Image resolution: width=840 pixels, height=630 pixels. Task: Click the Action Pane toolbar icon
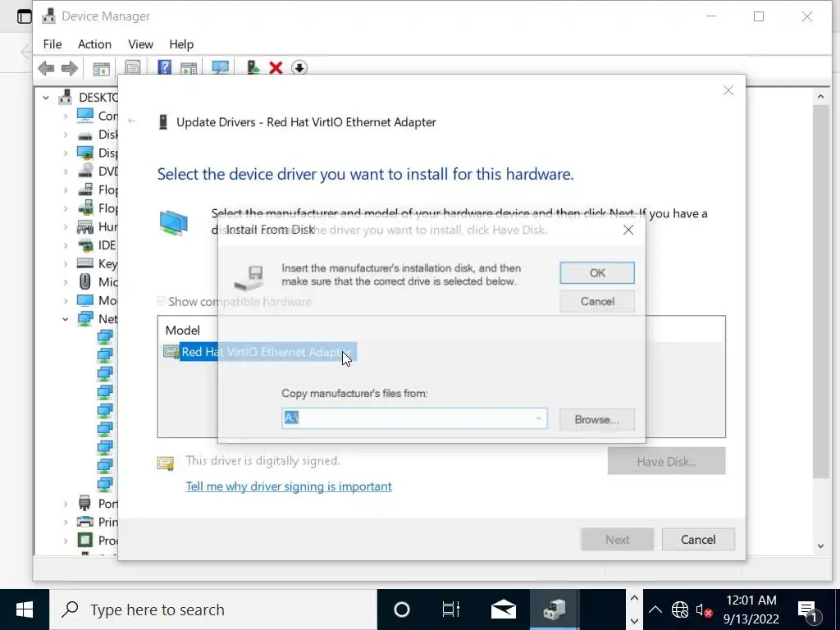189,68
